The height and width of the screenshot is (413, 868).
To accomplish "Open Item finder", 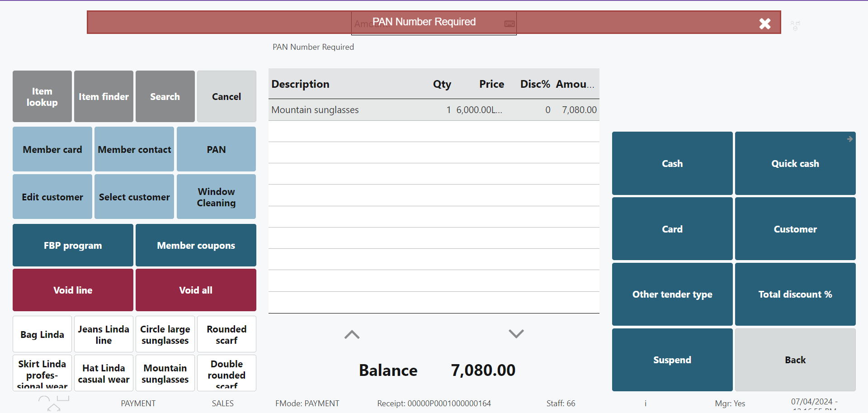I will (x=104, y=97).
